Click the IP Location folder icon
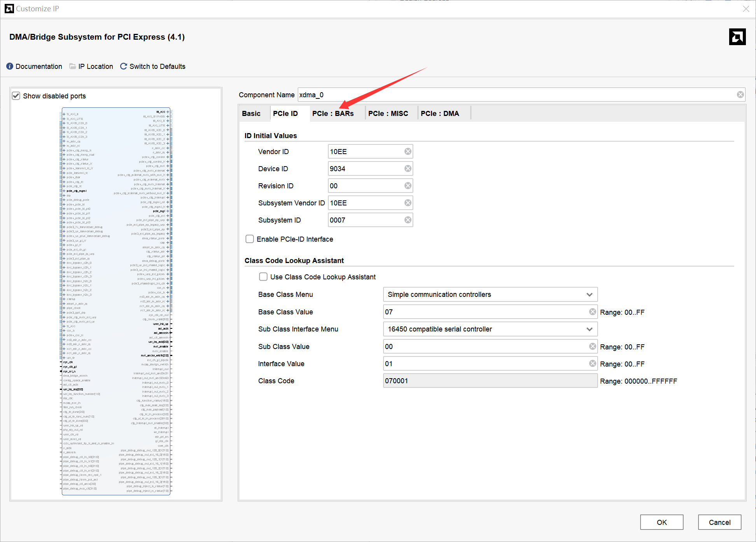 72,66
